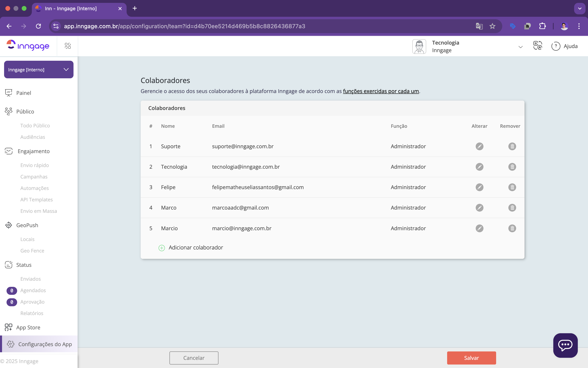The height and width of the screenshot is (368, 588).
Task: Click the Ajuda help link
Action: pyautogui.click(x=570, y=46)
